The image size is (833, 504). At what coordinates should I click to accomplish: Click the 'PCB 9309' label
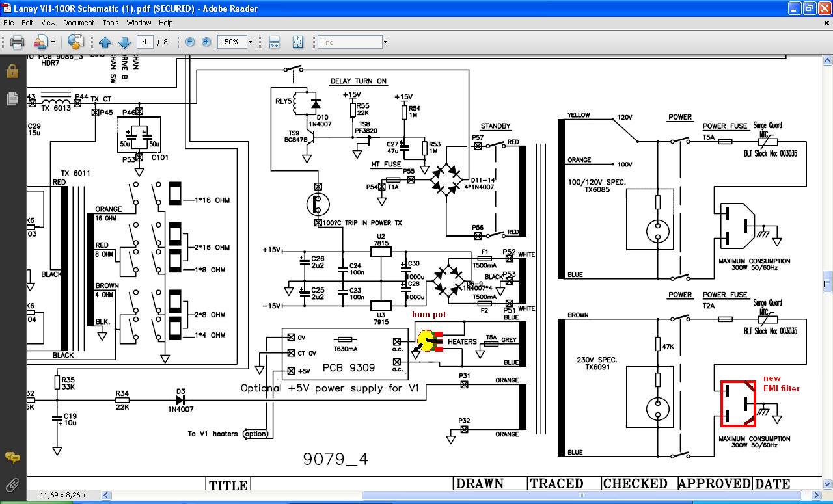tap(349, 367)
